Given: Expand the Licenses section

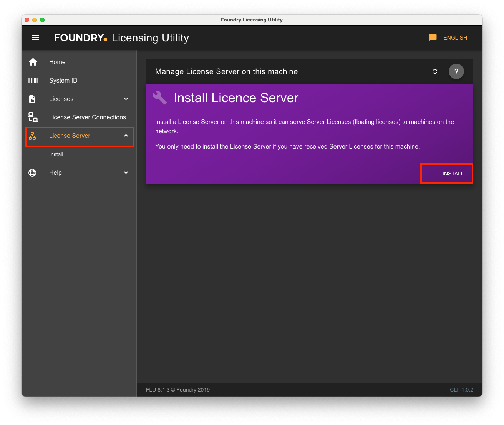Looking at the screenshot, I should coord(126,99).
